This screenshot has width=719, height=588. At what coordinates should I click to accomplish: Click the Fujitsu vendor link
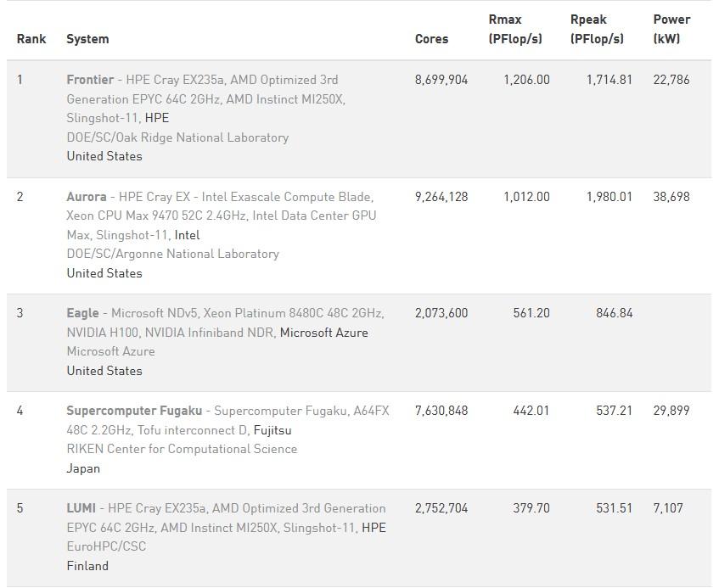click(x=272, y=430)
